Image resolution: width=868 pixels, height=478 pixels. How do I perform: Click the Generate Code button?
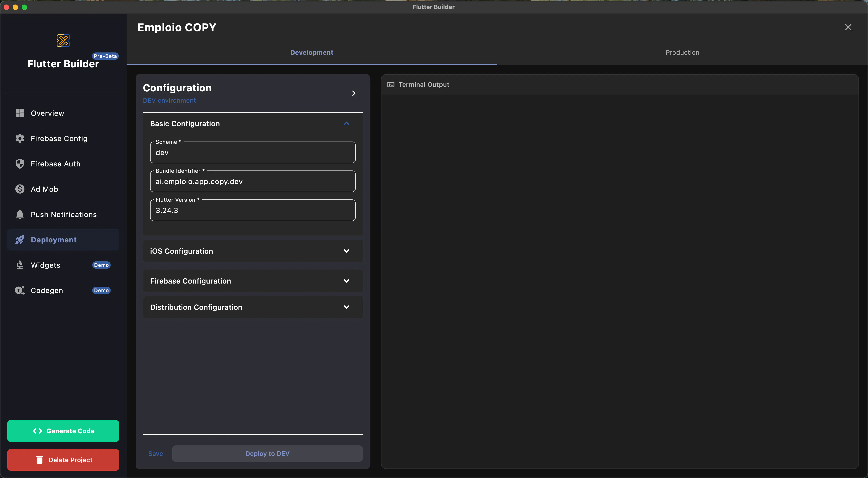[x=63, y=431]
